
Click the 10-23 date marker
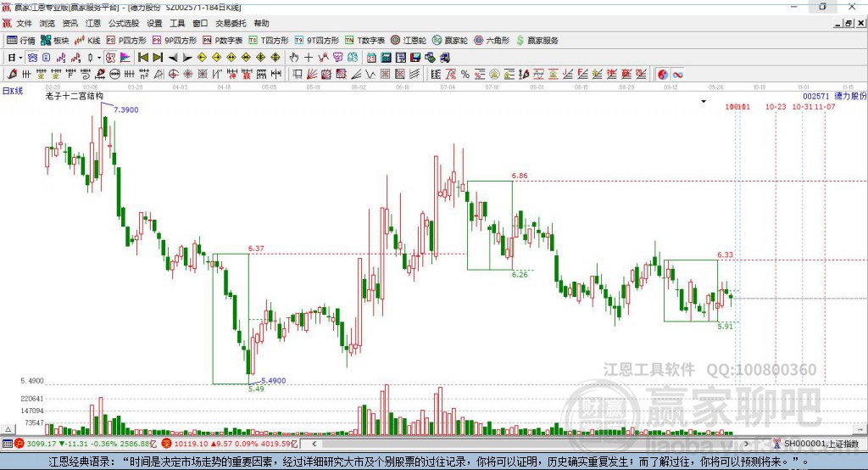[776, 107]
